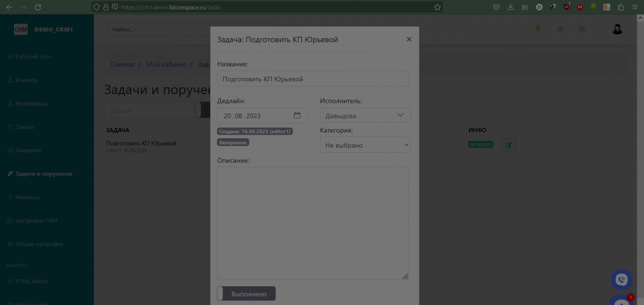
Task: Click the "Создана: 16.08.2023 (editor1)" badge
Action: coord(255,131)
